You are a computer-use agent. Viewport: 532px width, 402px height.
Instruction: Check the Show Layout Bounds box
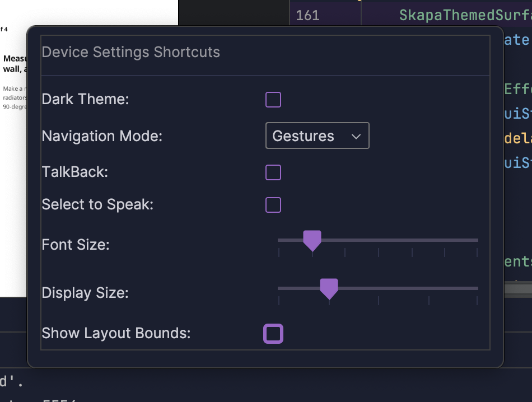pos(273,334)
